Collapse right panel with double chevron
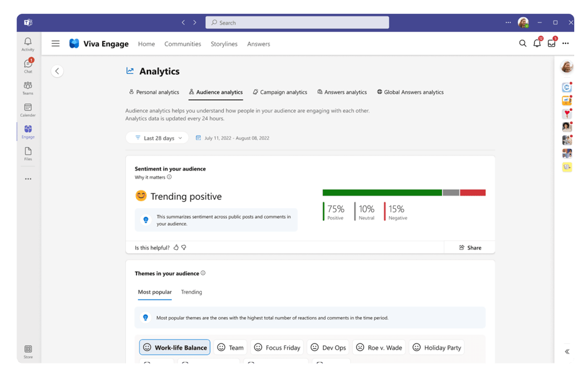Image resolution: width=588 pixels, height=376 pixels. (567, 352)
